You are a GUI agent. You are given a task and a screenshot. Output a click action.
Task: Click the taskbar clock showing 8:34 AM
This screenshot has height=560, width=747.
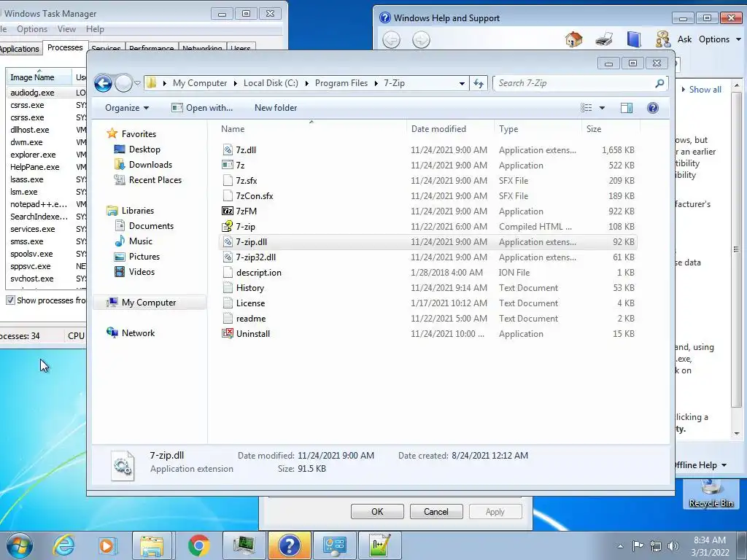coord(709,546)
